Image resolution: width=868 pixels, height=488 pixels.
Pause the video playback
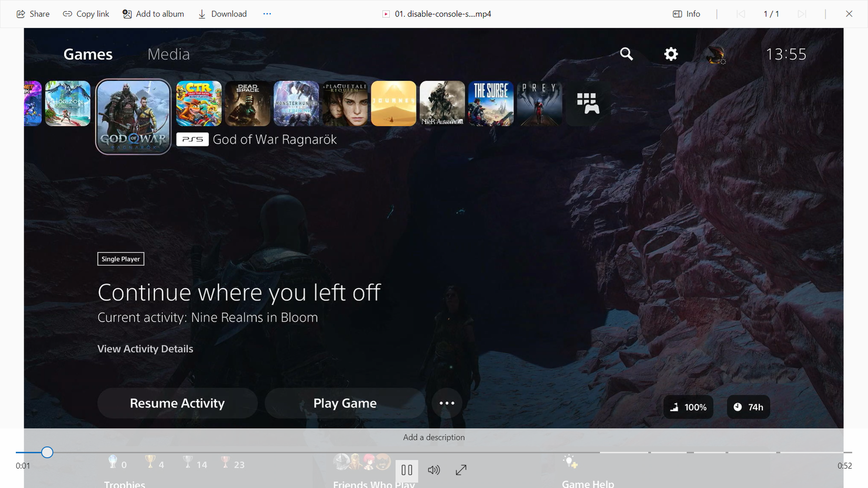coord(407,470)
